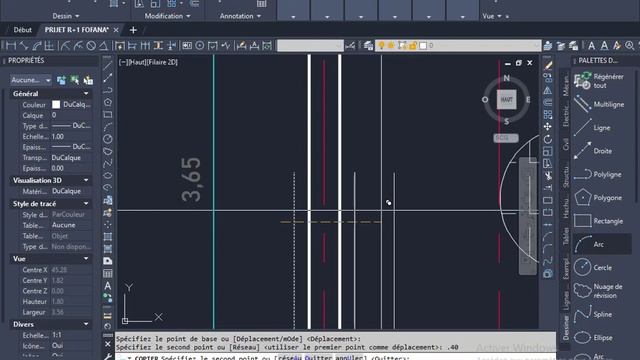Select the Trim scissors tool
This screenshot has width=640, height=360.
[548, 176]
